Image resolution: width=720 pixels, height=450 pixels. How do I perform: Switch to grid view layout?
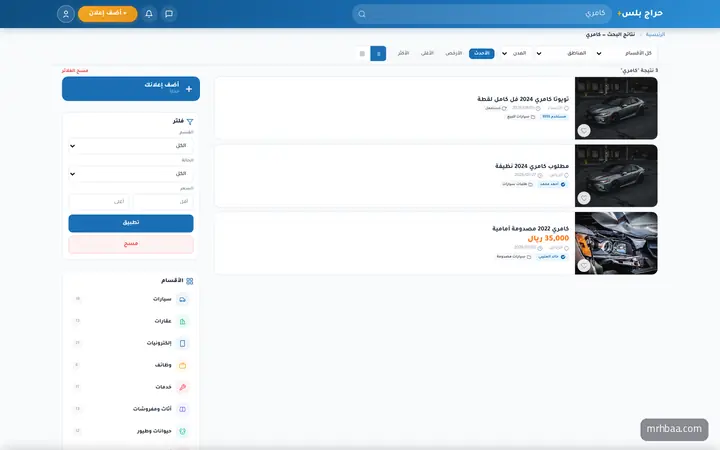click(x=362, y=54)
